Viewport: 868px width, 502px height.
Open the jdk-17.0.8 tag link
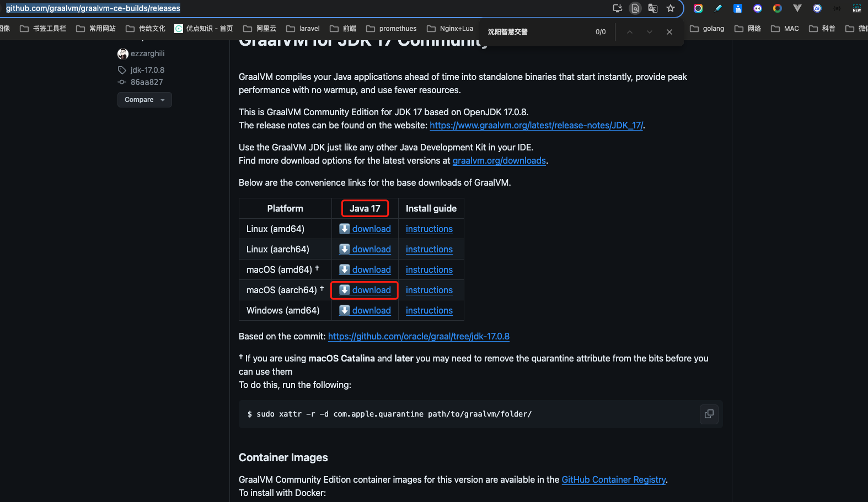pyautogui.click(x=147, y=70)
